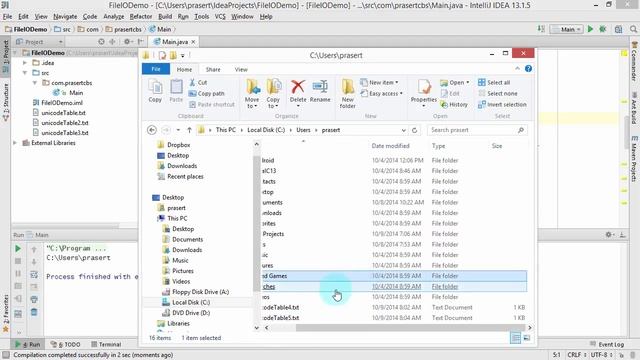Expand External Libraries tree node
The width and height of the screenshot is (640, 360).
(15, 143)
